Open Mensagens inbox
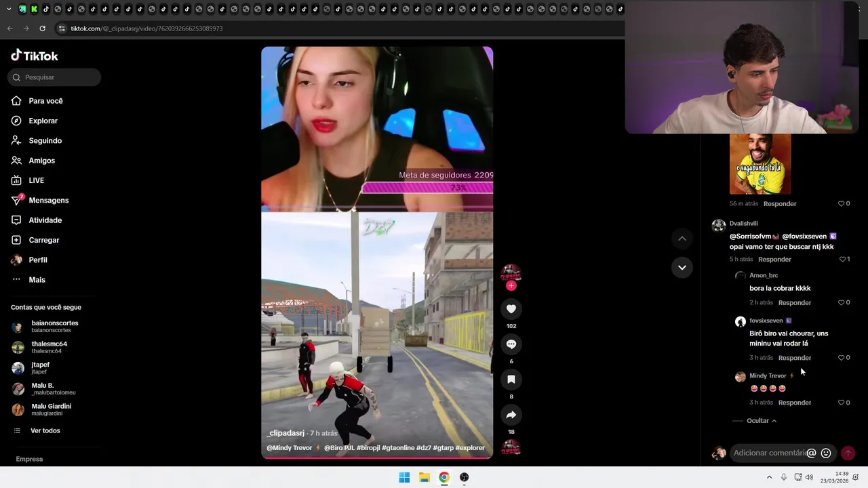Image resolution: width=868 pixels, height=488 pixels. (48, 201)
